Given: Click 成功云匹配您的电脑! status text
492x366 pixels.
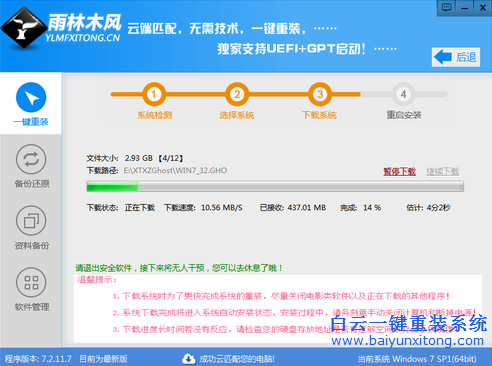Looking at the screenshot, I should click(237, 359).
